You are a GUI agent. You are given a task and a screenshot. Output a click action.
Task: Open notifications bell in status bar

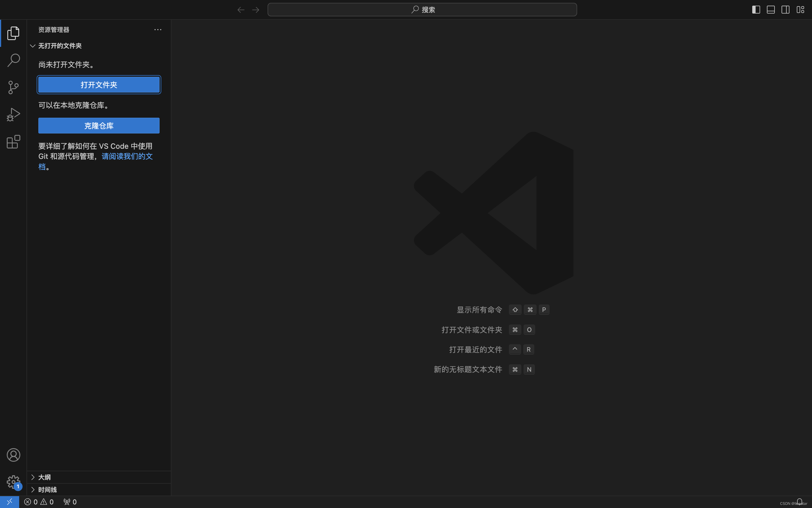coord(800,502)
